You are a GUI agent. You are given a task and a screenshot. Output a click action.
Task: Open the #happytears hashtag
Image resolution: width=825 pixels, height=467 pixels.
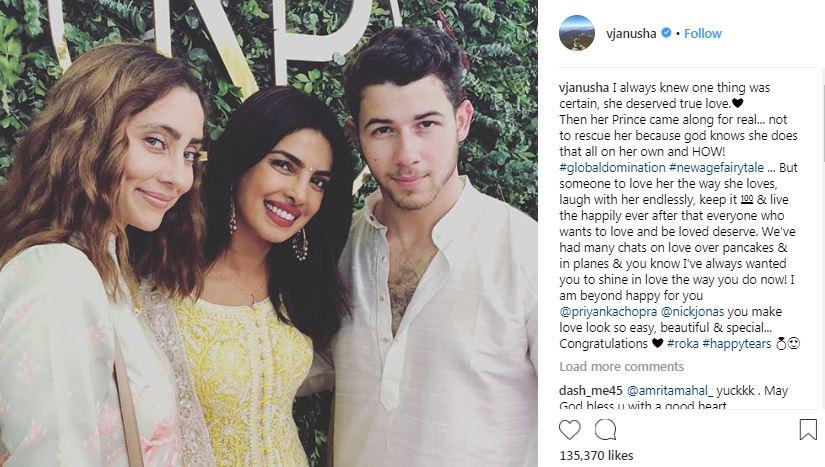[737, 344]
